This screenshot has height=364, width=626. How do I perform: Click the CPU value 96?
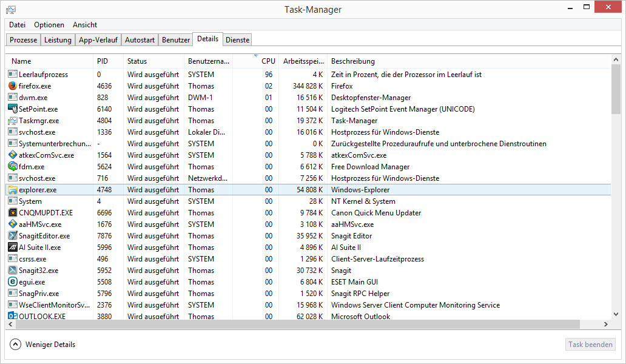pyautogui.click(x=269, y=74)
